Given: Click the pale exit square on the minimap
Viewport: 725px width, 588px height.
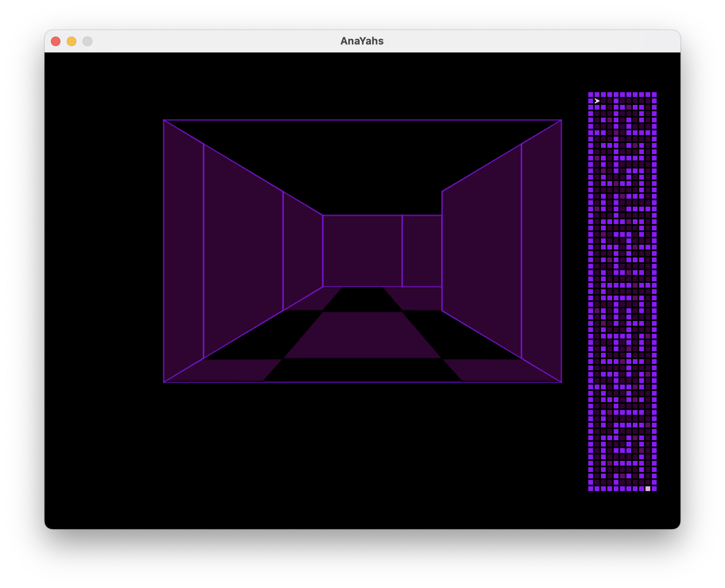Looking at the screenshot, I should [x=648, y=489].
